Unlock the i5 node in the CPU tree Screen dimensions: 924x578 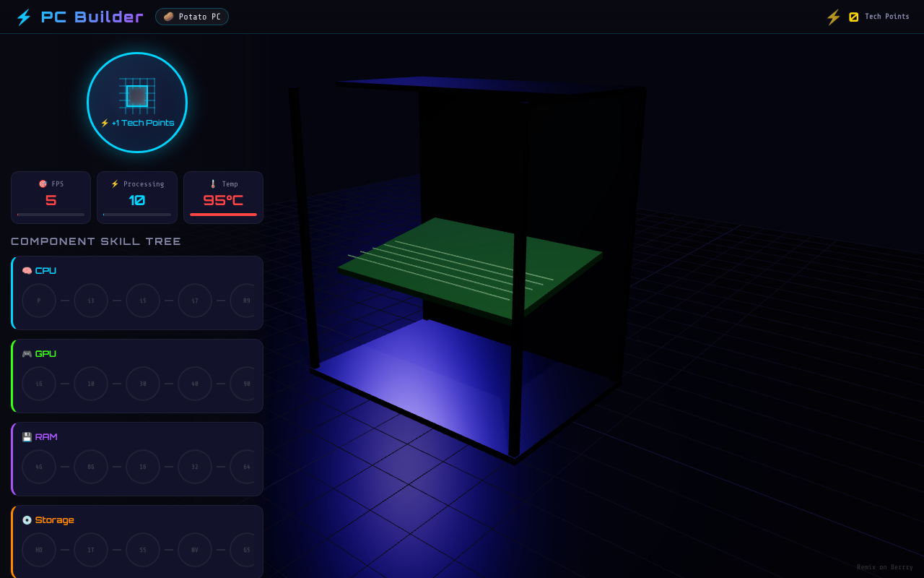[x=143, y=300]
